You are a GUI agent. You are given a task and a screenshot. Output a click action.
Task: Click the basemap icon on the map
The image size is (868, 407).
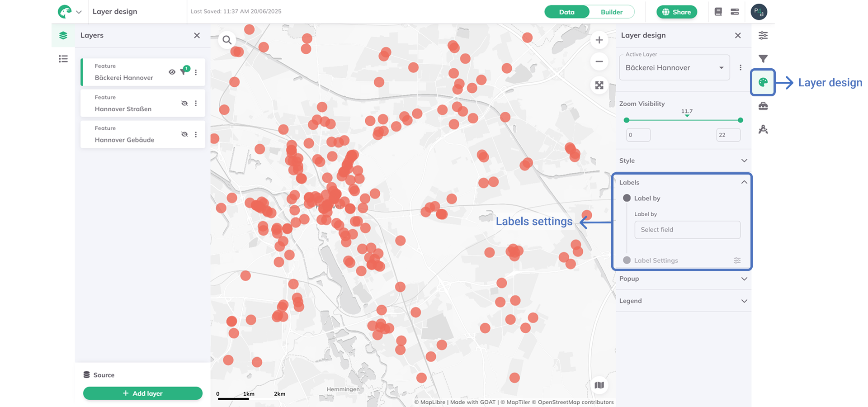coord(599,385)
